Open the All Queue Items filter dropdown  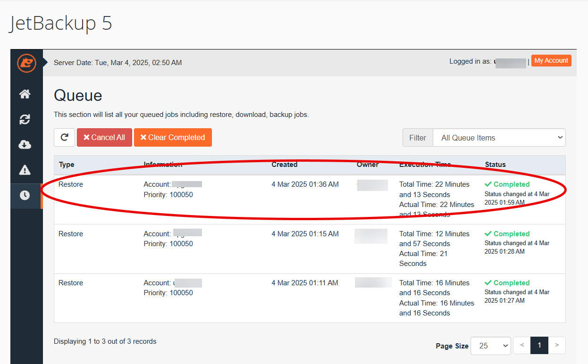(499, 138)
